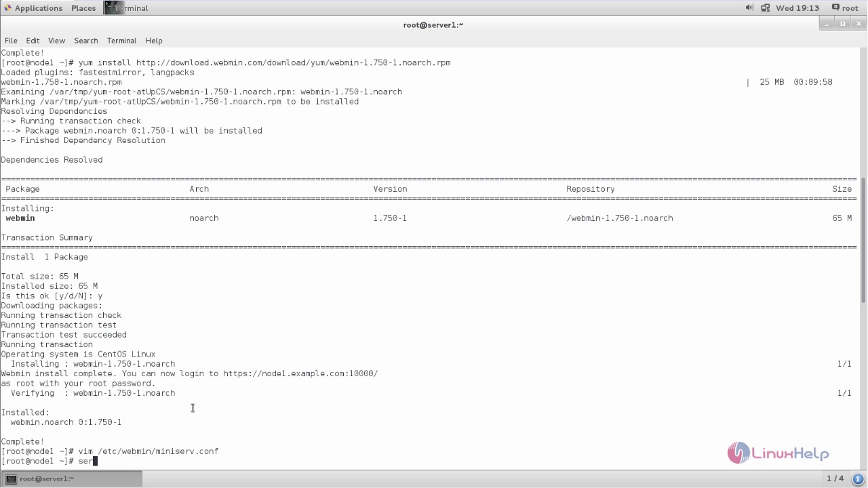Click the 'Dependencies Resolved' line
This screenshot has height=488, width=868.
[52, 160]
